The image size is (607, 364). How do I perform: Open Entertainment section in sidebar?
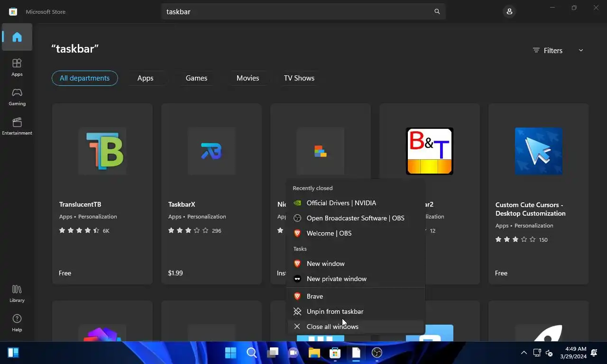coord(17,126)
